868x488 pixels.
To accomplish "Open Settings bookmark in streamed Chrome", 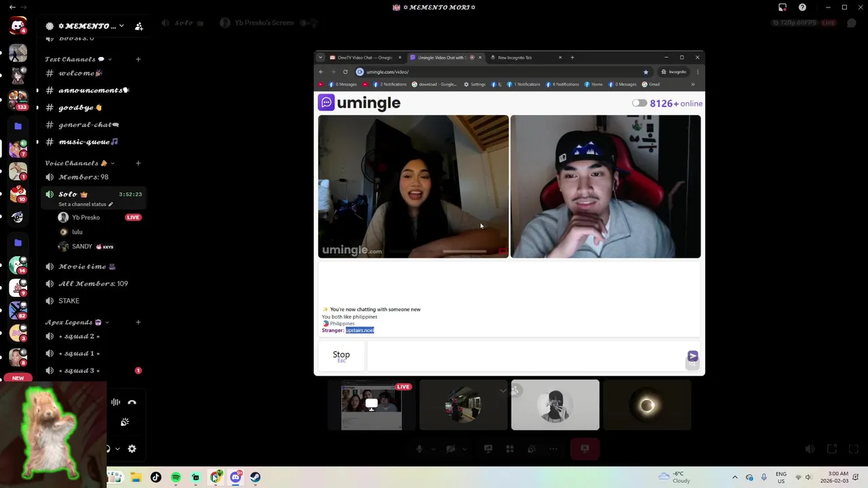I will coord(474,85).
